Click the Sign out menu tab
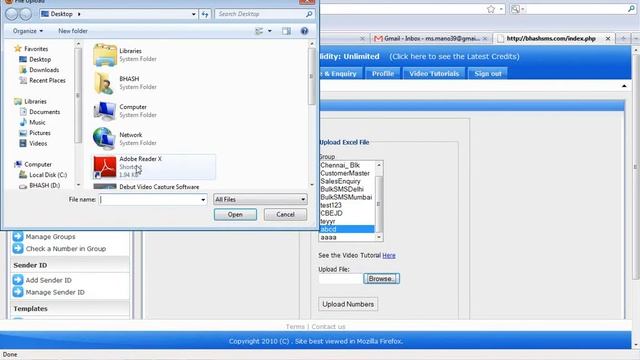The image size is (640, 360). pos(488,73)
